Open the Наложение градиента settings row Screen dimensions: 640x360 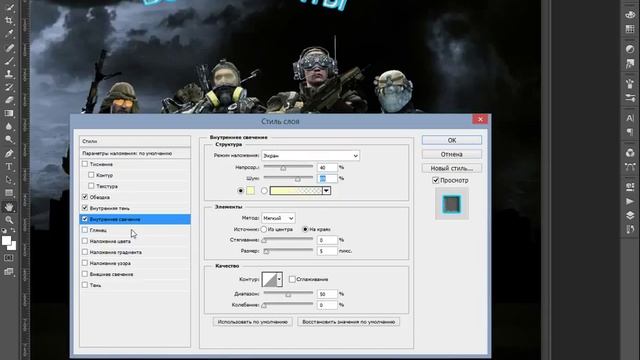pos(135,252)
